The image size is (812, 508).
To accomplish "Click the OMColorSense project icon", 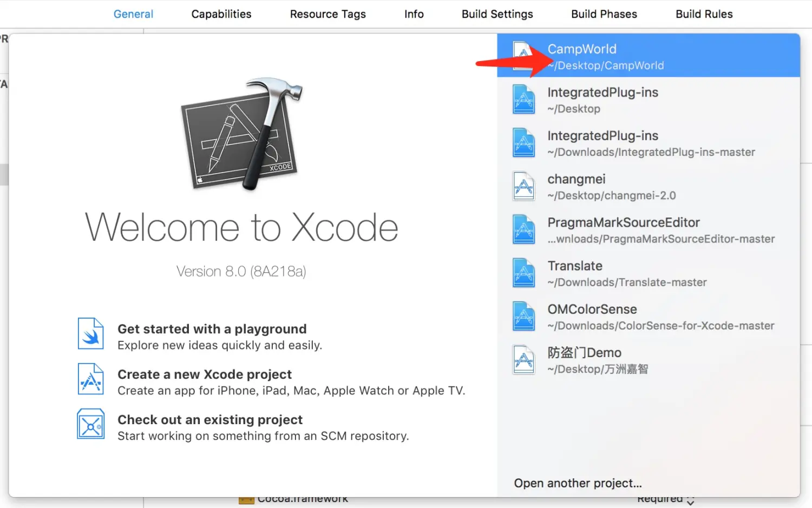I will 523,316.
